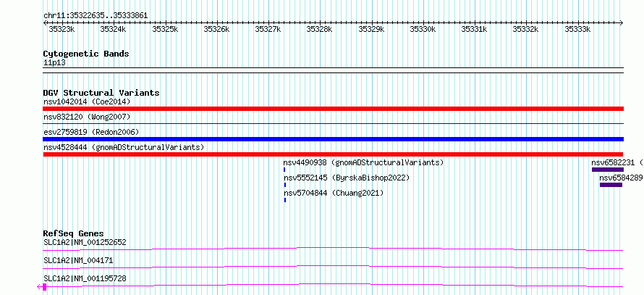Click the 35332k ruler tick label
Viewport: 644px width, 295px height.
tap(525, 29)
